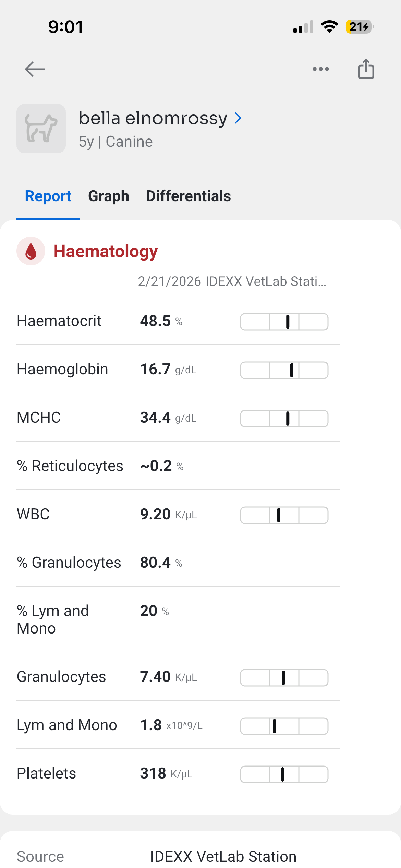This screenshot has height=868, width=401.
Task: Tap the Wi-Fi status icon
Action: [x=329, y=27]
